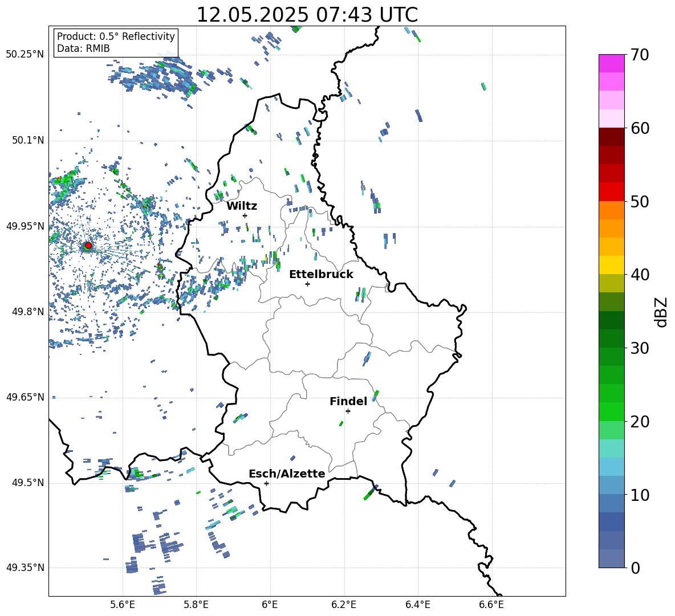Pick the light blue colorbar band near 13
Screen dimensions: 675x616
612,467
